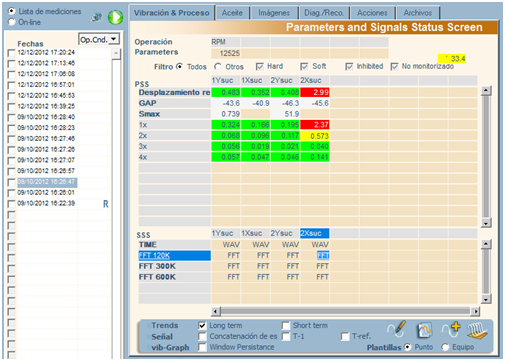Open the signal edit pencil icon
Image resolution: width=505 pixels, height=361 pixels.
click(x=397, y=329)
